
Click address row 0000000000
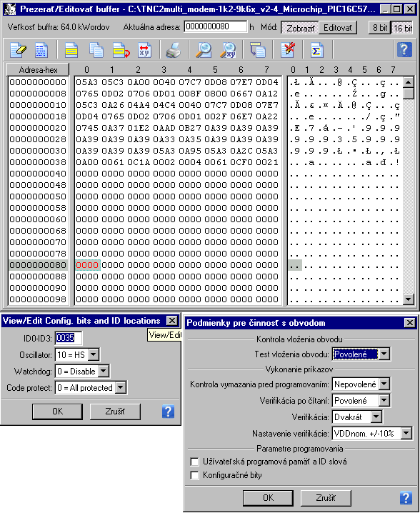(x=38, y=82)
